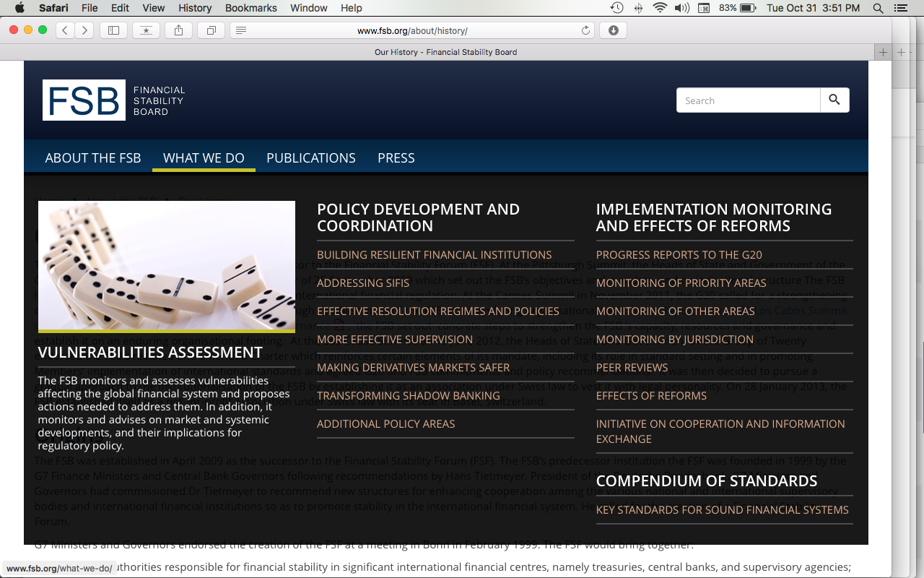924x578 pixels.
Task: Show all tabs overview
Action: tap(211, 30)
